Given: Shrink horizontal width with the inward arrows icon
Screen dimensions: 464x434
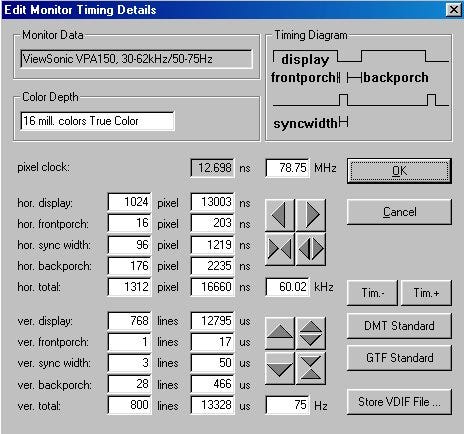Looking at the screenshot, I should click(280, 249).
